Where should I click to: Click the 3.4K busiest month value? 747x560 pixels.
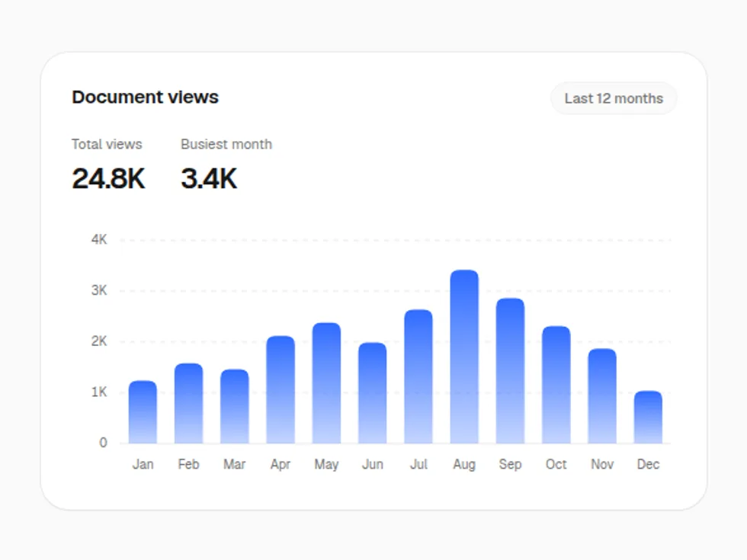[209, 178]
